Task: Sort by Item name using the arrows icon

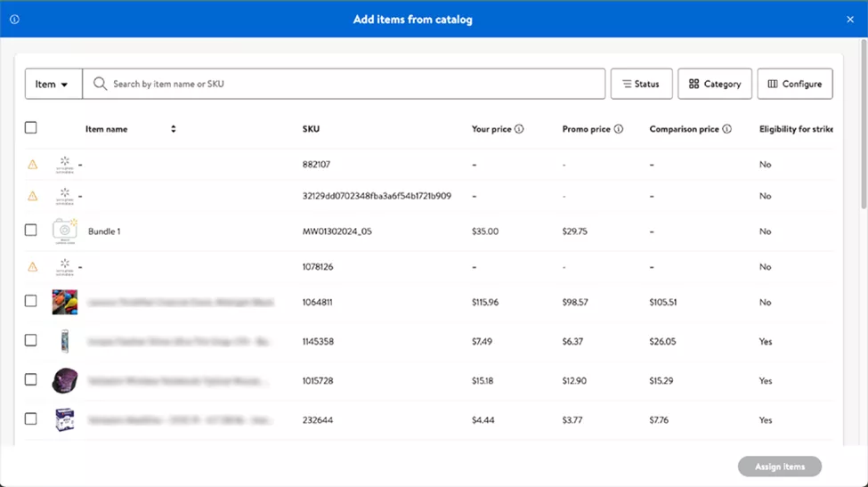Action: [174, 129]
